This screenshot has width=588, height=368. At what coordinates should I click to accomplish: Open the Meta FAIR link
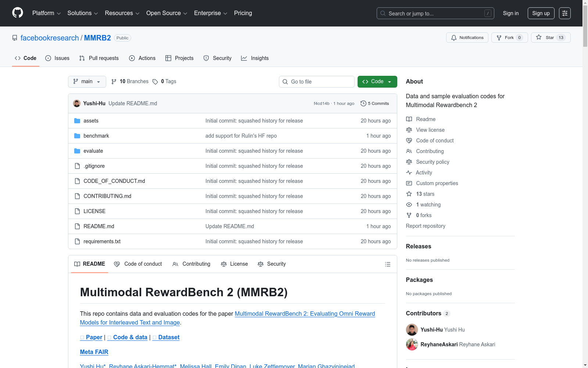(x=94, y=352)
